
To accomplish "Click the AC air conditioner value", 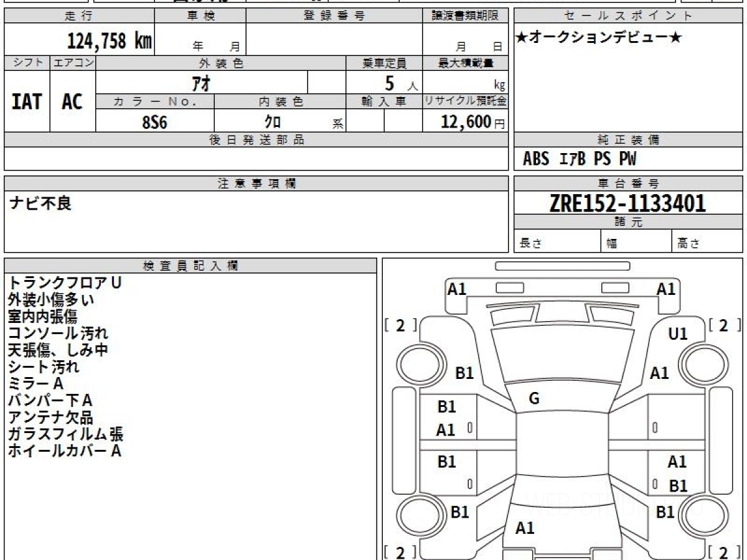I will 72,102.
